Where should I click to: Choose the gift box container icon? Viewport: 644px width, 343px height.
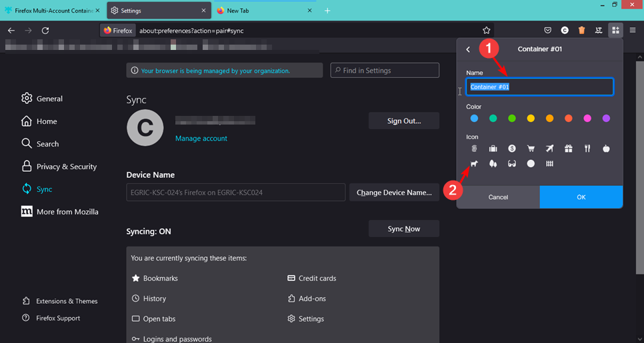[x=569, y=149]
